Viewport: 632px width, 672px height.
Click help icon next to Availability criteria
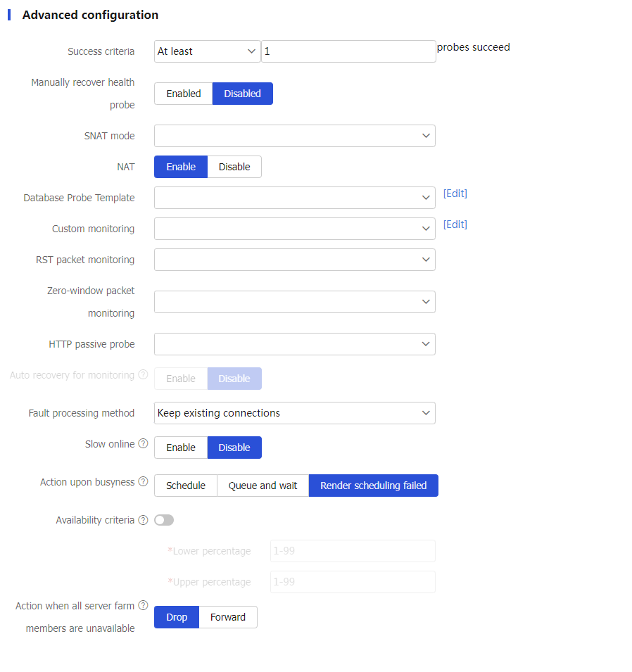[143, 520]
